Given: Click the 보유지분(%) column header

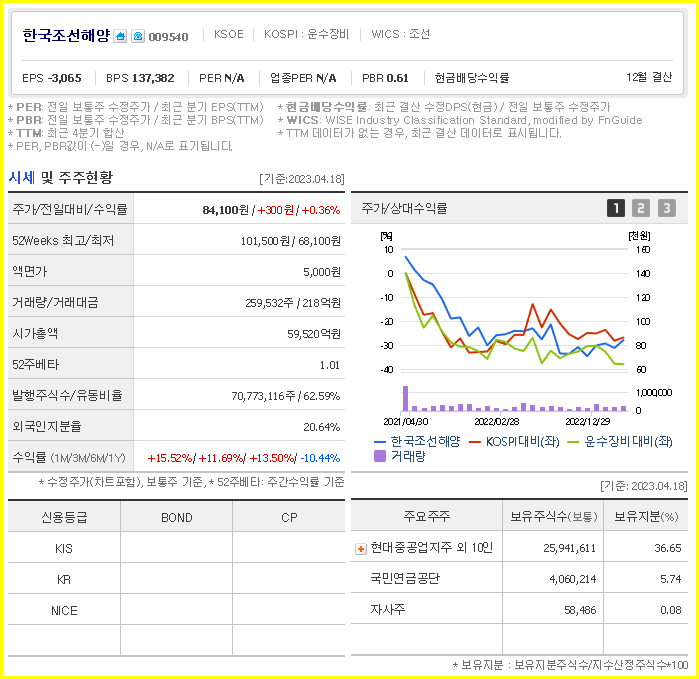Looking at the screenshot, I should click(646, 516).
